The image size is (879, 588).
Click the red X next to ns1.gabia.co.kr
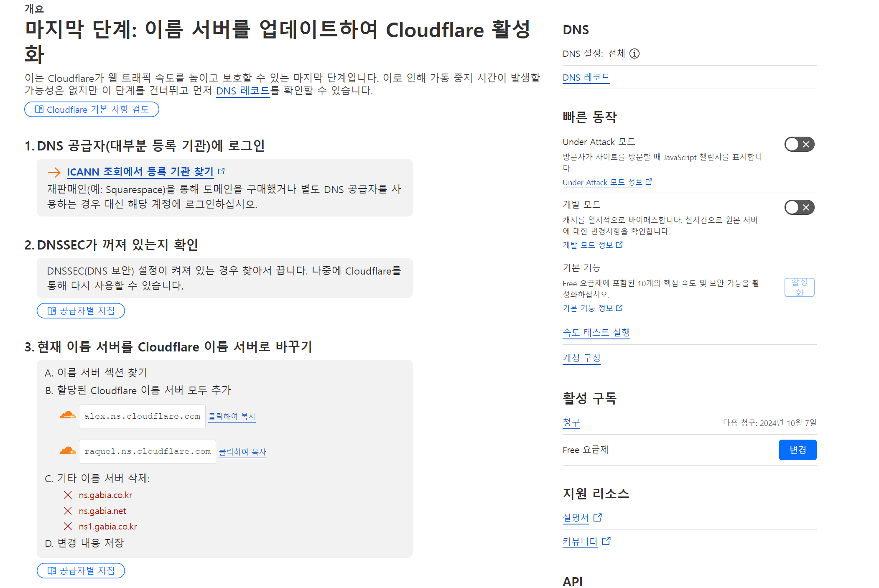pos(68,526)
